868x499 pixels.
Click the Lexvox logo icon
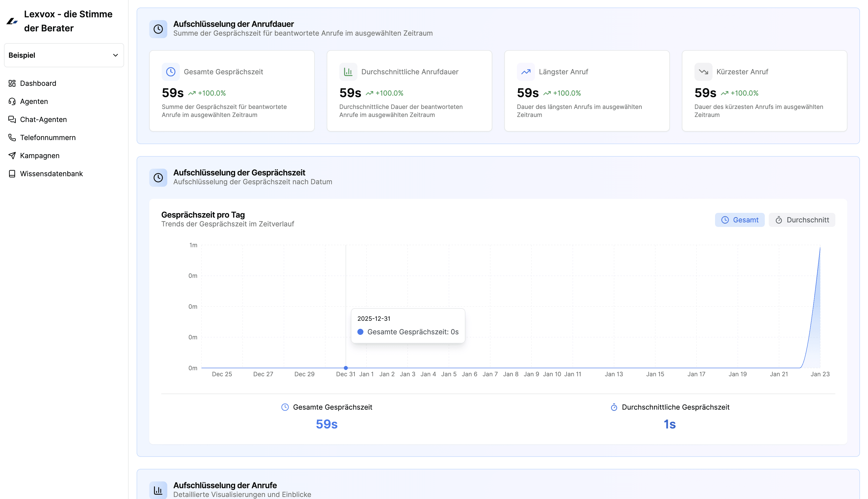point(12,21)
